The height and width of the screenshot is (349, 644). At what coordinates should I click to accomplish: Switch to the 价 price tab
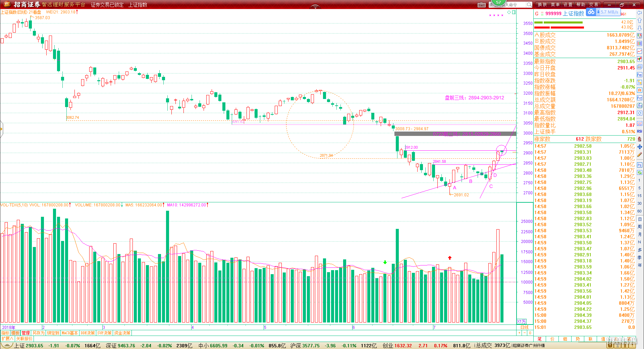tap(552, 339)
